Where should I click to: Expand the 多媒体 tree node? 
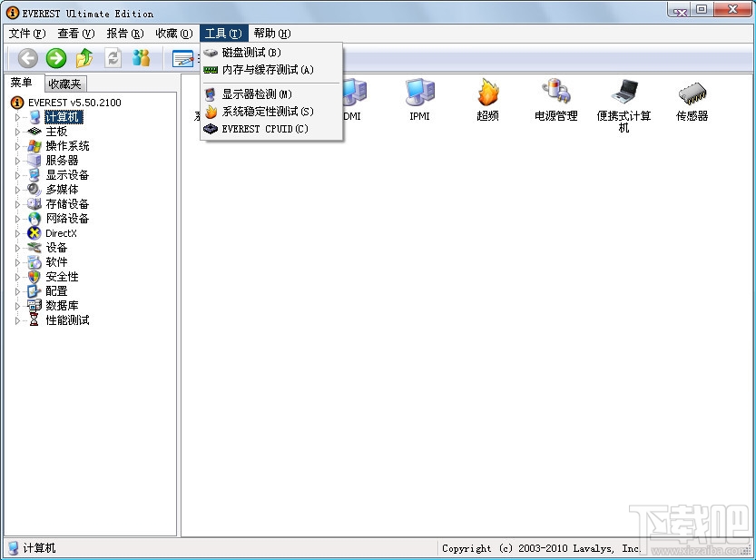[18, 189]
